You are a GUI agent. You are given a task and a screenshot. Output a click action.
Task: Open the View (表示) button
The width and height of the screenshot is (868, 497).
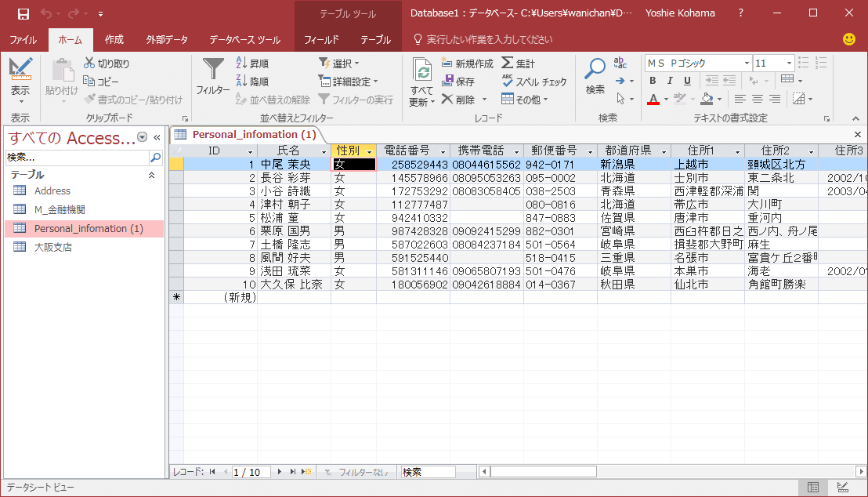[20, 81]
